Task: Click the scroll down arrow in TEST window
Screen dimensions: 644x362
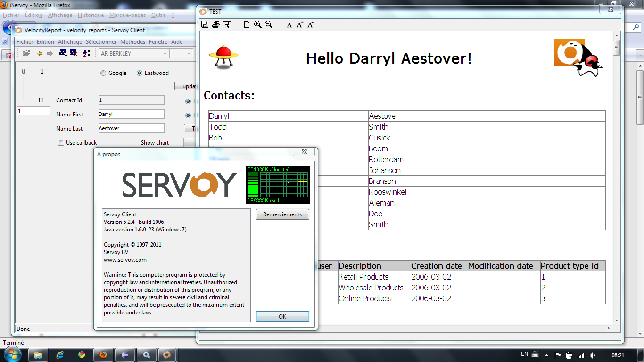Action: click(x=616, y=320)
